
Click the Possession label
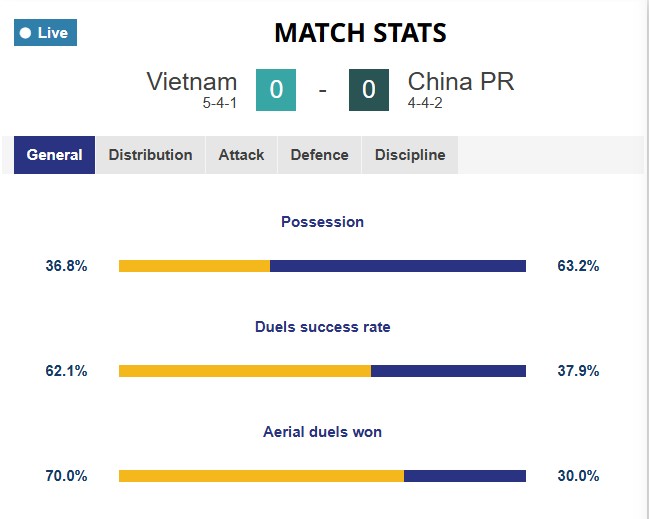click(x=322, y=222)
